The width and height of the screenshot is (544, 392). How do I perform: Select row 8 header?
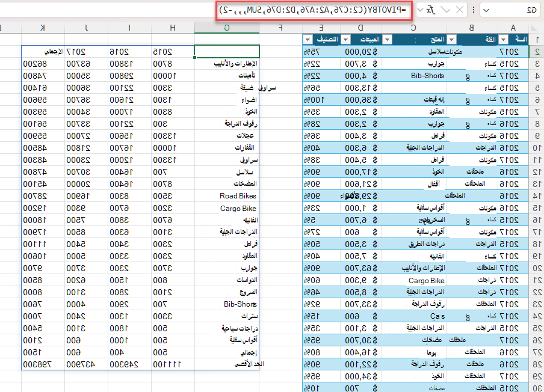point(537,124)
